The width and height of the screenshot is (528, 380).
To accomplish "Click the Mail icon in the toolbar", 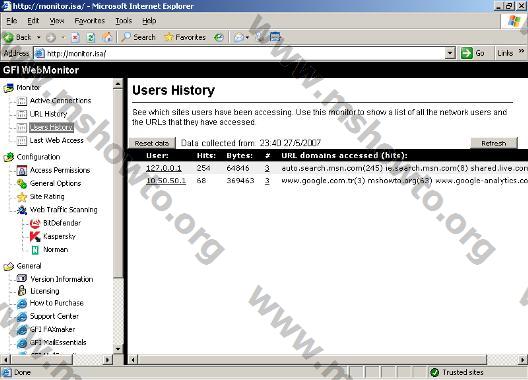I will coord(238,37).
